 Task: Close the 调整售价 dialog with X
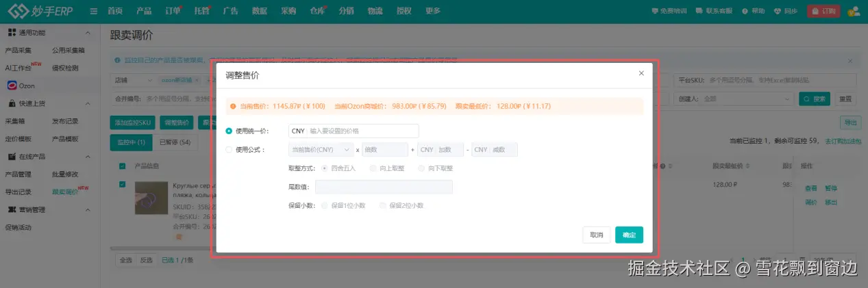point(641,73)
